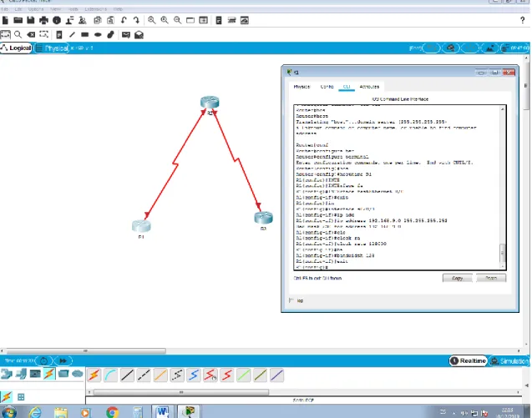This screenshot has height=418, width=532.
Task: Pick the automatic connection lightning cable
Action: click(94, 375)
